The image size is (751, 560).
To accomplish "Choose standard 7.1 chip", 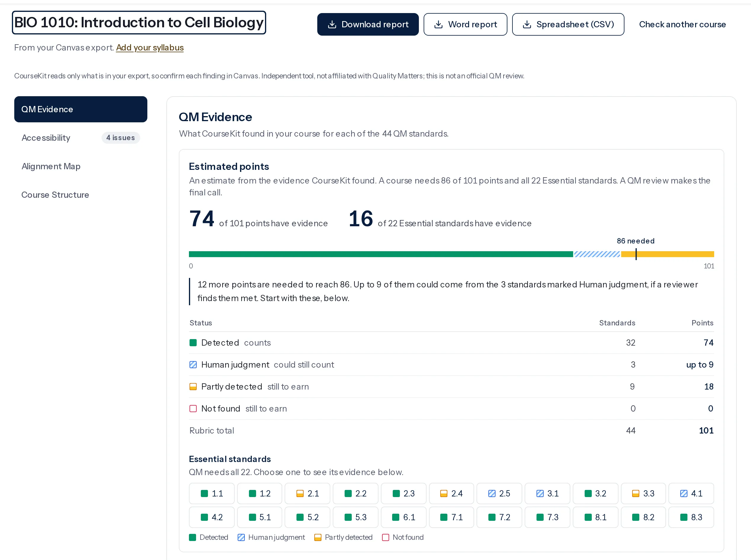I will click(451, 517).
